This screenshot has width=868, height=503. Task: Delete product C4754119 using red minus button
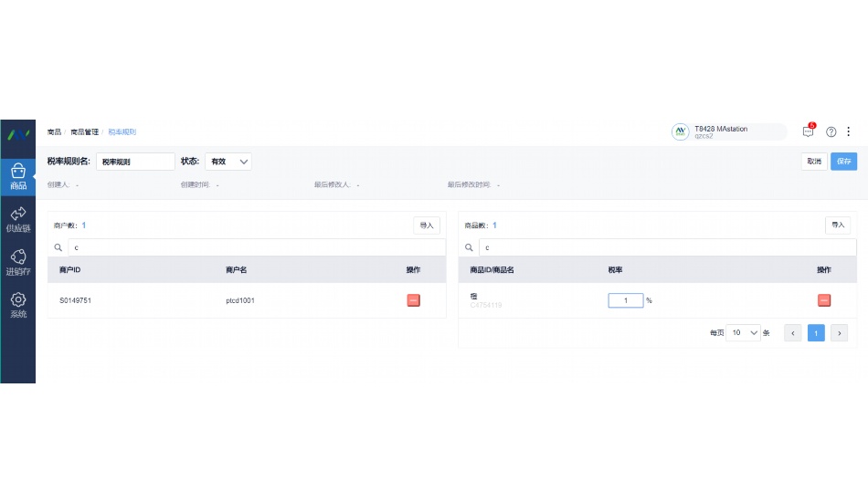(x=824, y=300)
